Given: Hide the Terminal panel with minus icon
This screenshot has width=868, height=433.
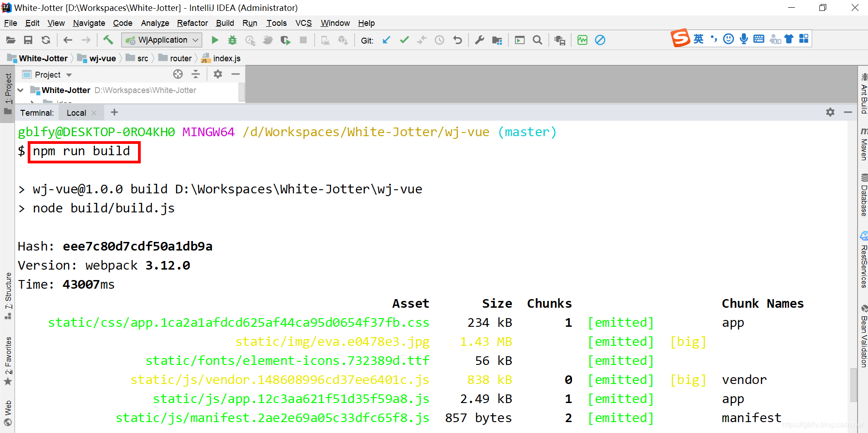Looking at the screenshot, I should [x=848, y=112].
